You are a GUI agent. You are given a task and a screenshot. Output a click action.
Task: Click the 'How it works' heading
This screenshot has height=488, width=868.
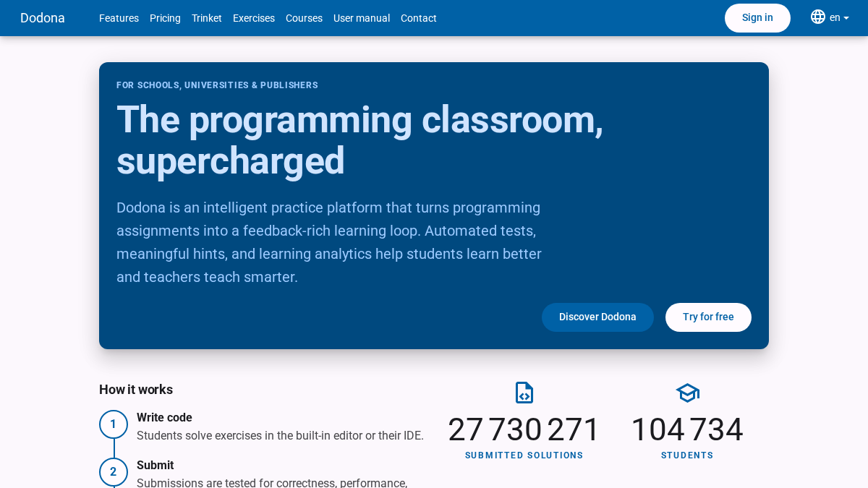click(136, 390)
